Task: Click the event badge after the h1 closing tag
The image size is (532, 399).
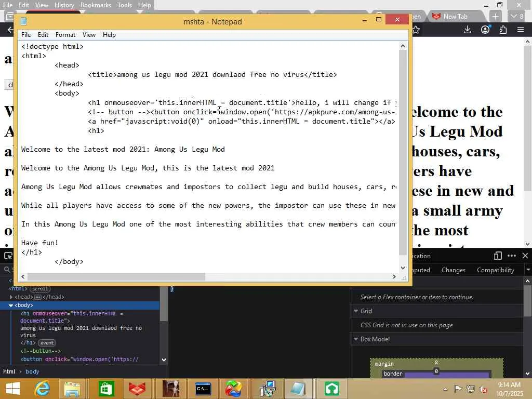Action: 47,343
